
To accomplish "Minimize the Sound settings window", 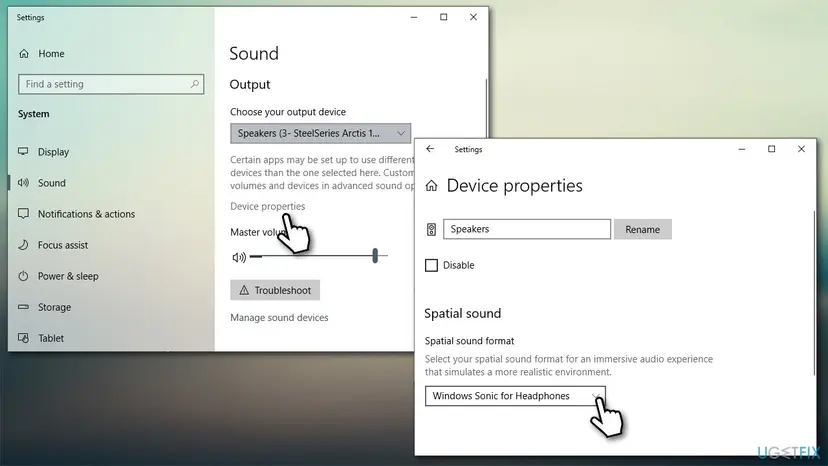I will [413, 17].
